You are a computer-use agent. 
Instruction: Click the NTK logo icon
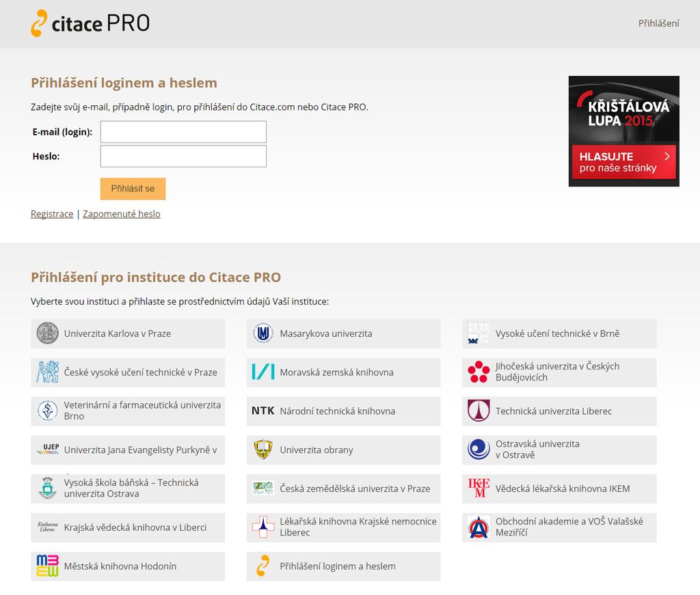(x=263, y=411)
